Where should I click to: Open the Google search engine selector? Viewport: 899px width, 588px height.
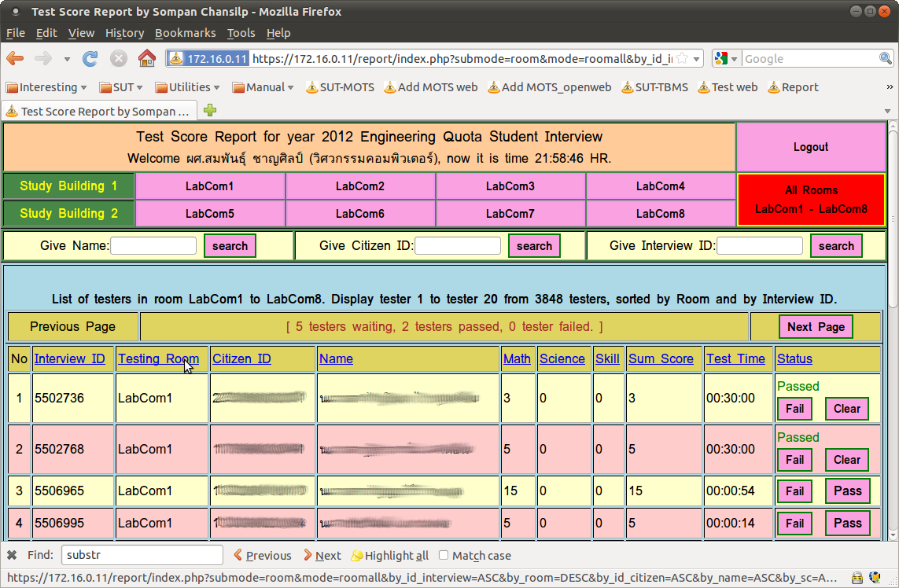tap(726, 58)
